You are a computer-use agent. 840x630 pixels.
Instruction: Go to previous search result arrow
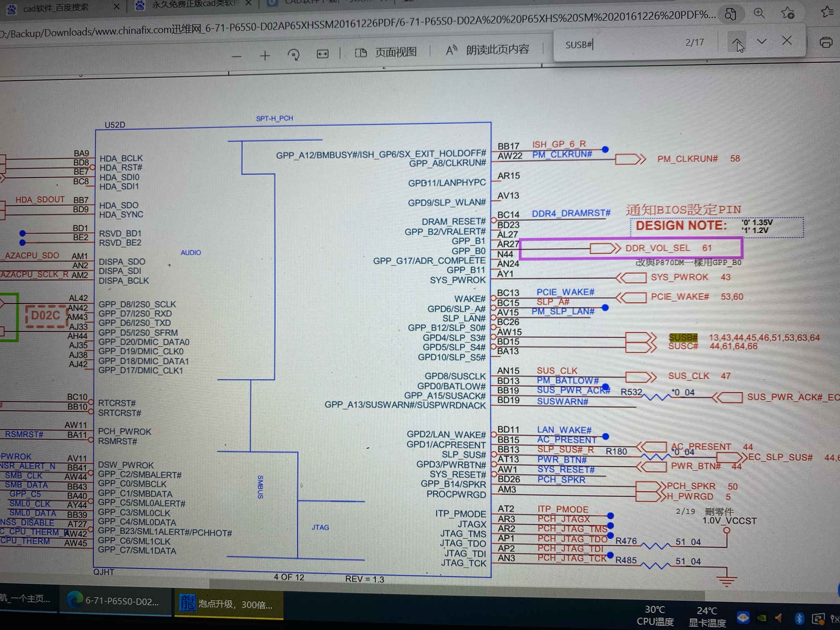coord(737,42)
